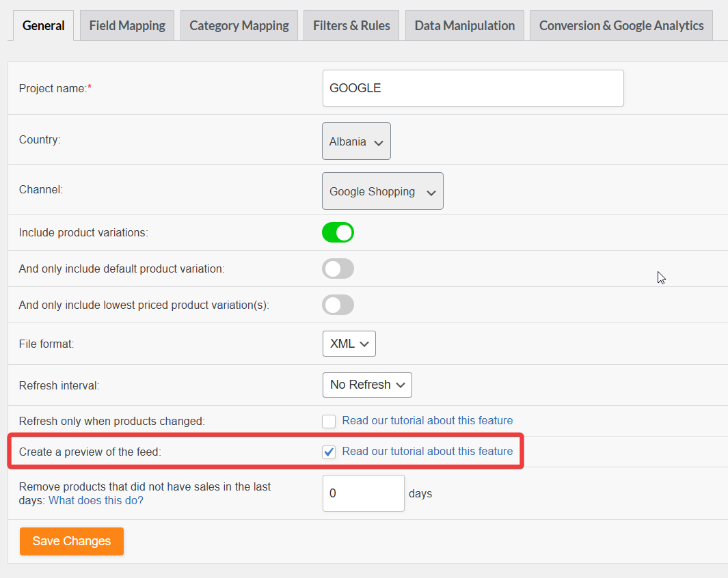Switch to the Field Mapping tab

(127, 25)
